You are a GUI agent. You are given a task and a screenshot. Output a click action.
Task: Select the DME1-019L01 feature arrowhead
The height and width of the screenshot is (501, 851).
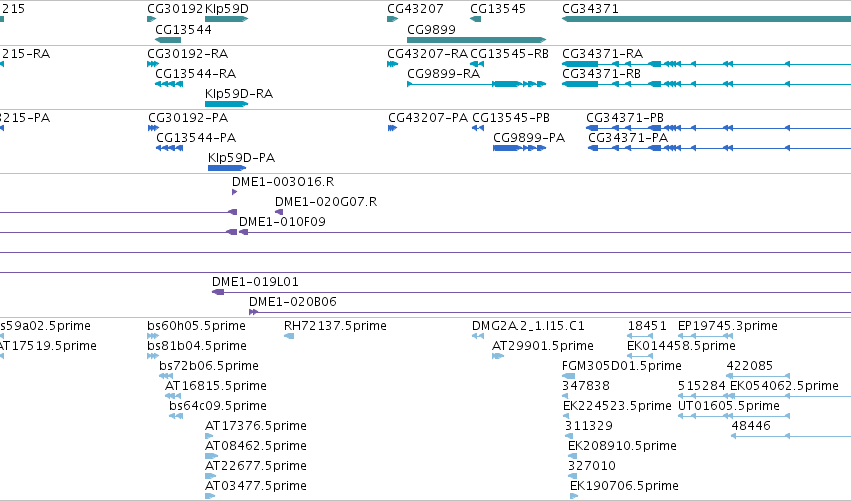(218, 292)
